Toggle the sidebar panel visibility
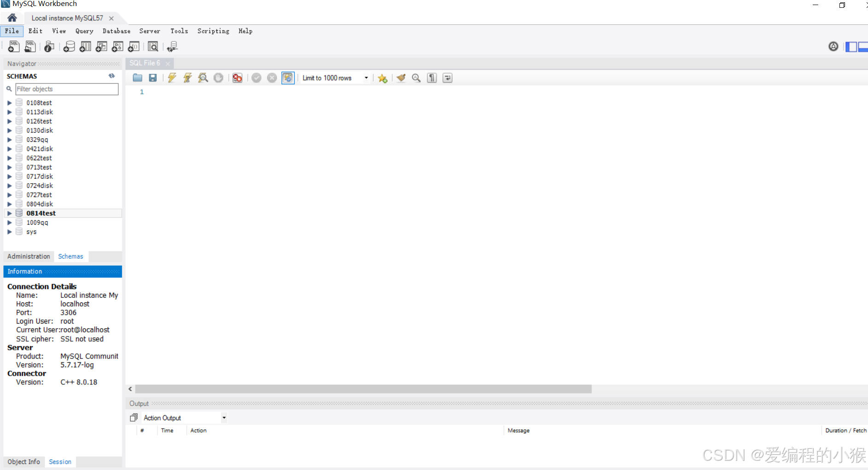This screenshot has width=868, height=470. (851, 46)
